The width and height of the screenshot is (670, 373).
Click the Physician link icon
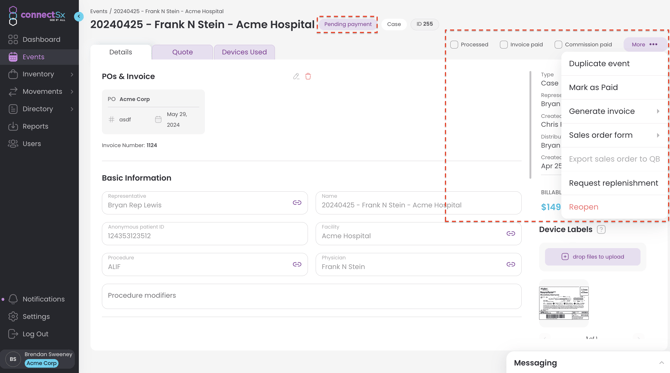511,264
